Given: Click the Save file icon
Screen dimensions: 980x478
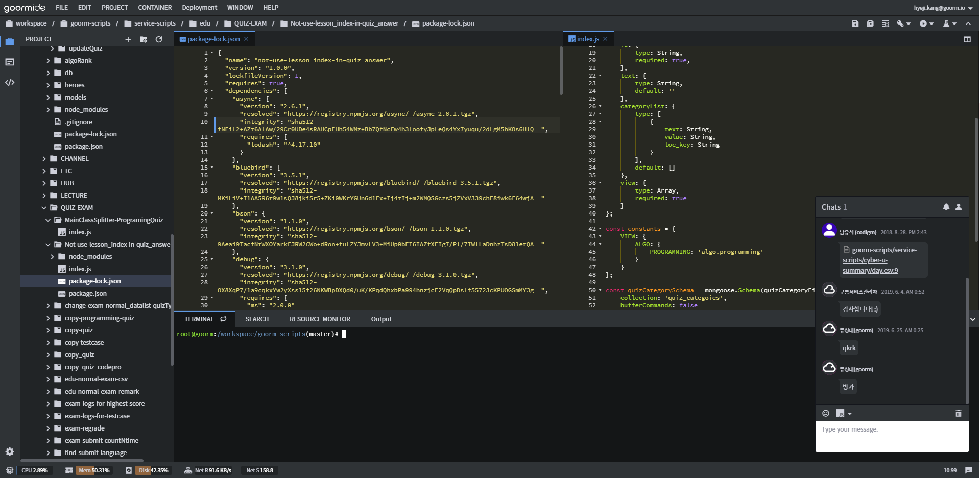Looking at the screenshot, I should pyautogui.click(x=855, y=23).
